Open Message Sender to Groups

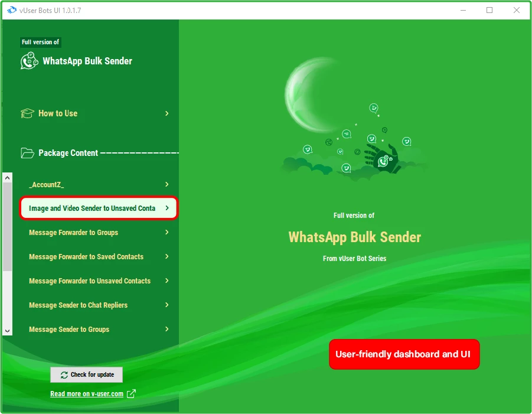click(x=99, y=329)
